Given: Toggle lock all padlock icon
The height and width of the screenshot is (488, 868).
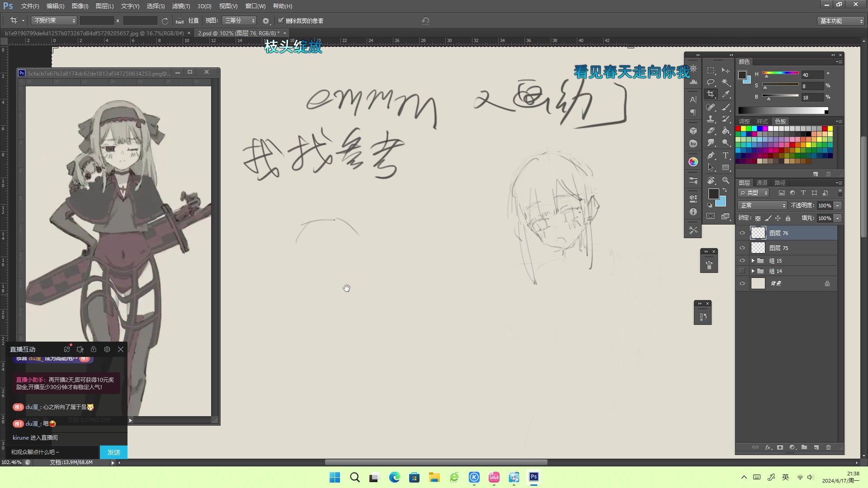Looking at the screenshot, I should point(788,218).
